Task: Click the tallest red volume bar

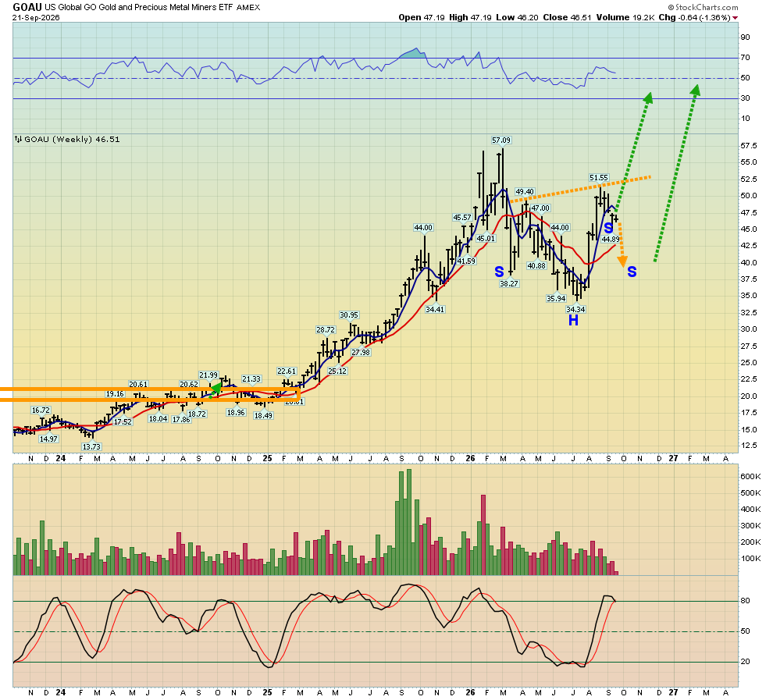Action: [483, 535]
